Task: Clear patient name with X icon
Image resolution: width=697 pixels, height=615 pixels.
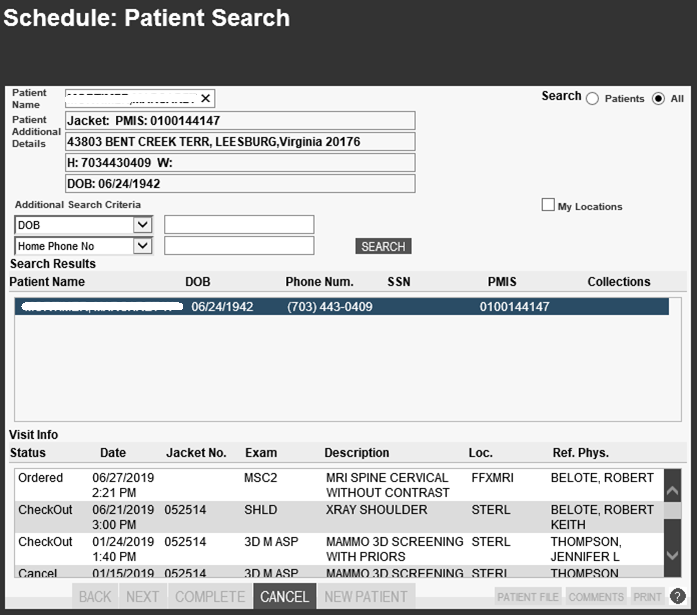Action: (x=205, y=98)
